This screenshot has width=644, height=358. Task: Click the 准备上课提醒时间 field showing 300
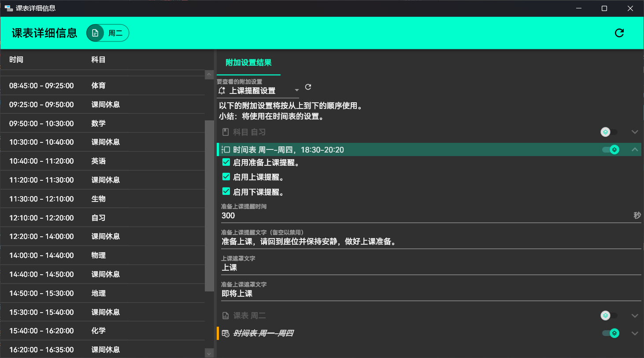tap(423, 216)
